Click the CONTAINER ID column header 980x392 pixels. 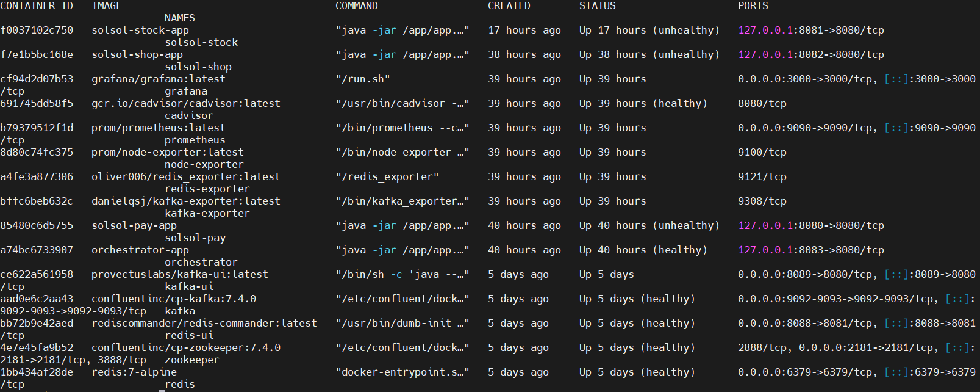(x=37, y=6)
